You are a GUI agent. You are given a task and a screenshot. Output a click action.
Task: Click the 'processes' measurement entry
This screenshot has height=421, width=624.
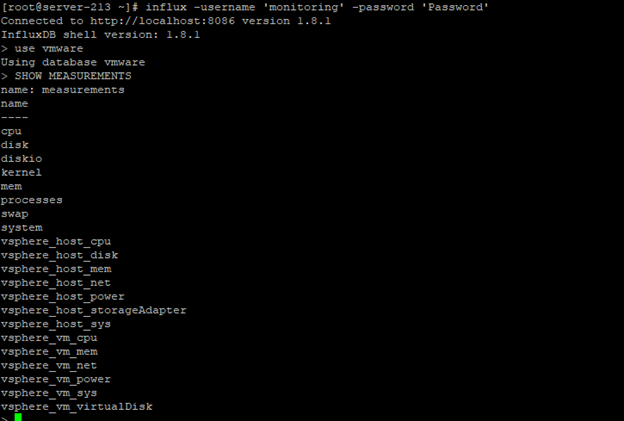(x=32, y=200)
